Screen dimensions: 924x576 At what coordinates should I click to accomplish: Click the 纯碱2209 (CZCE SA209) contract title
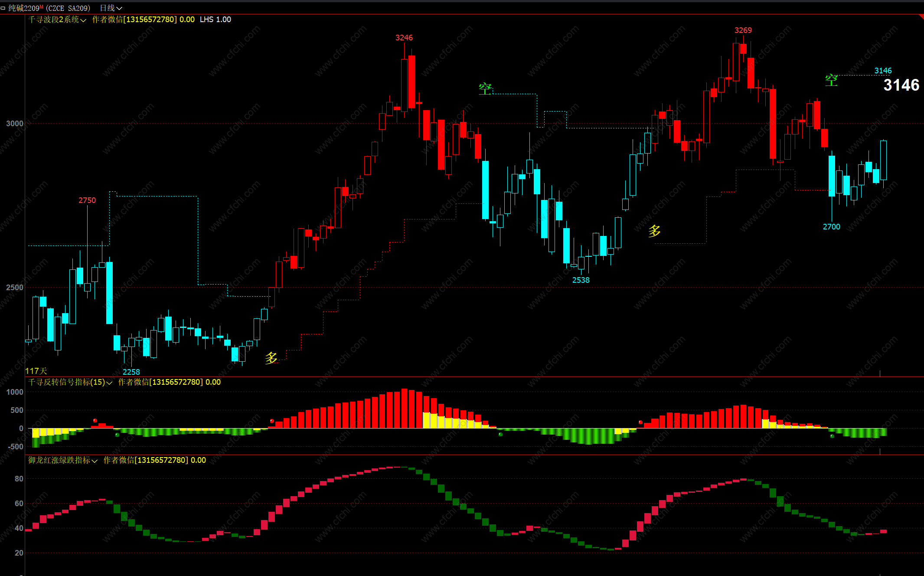click(49, 8)
